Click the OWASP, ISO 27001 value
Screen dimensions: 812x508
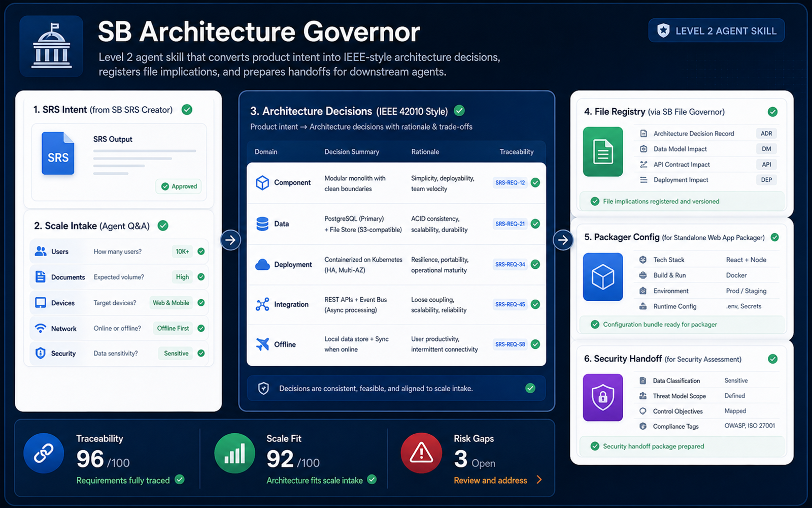[750, 426]
